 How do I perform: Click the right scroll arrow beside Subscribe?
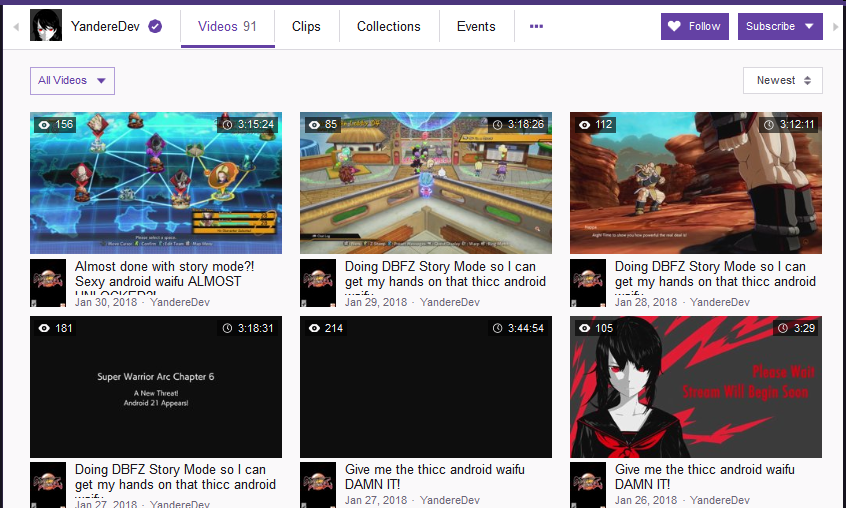[x=836, y=26]
